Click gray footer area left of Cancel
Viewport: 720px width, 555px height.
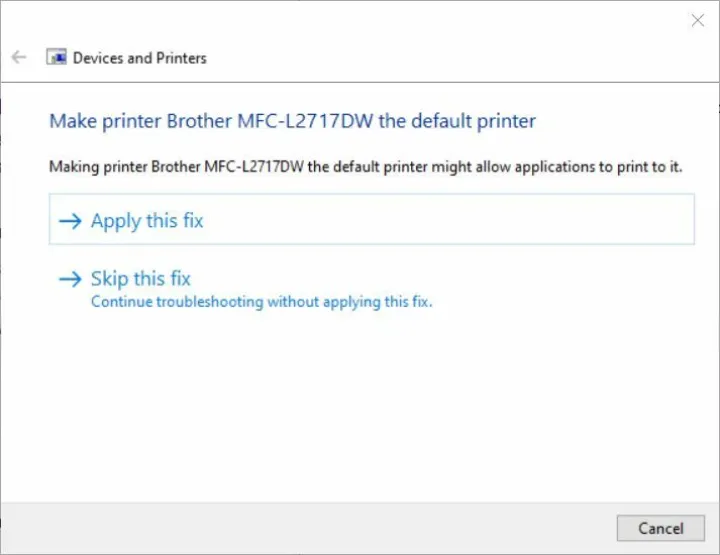[x=300, y=528]
